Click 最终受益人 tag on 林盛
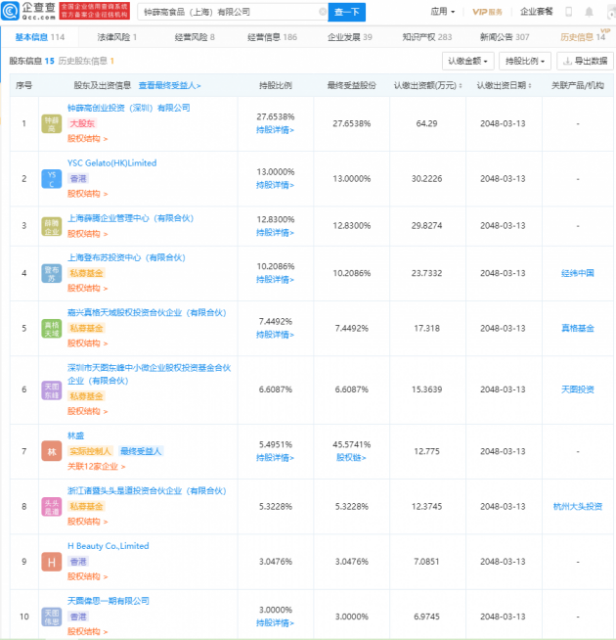 click(141, 451)
